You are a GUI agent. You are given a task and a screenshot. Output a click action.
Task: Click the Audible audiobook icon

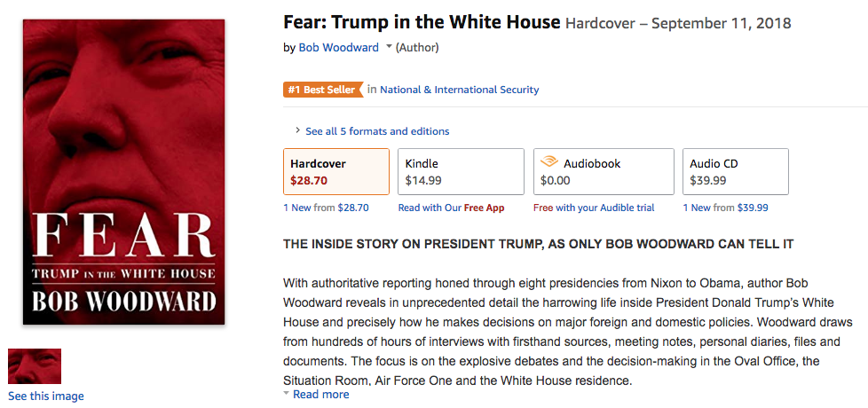[549, 163]
